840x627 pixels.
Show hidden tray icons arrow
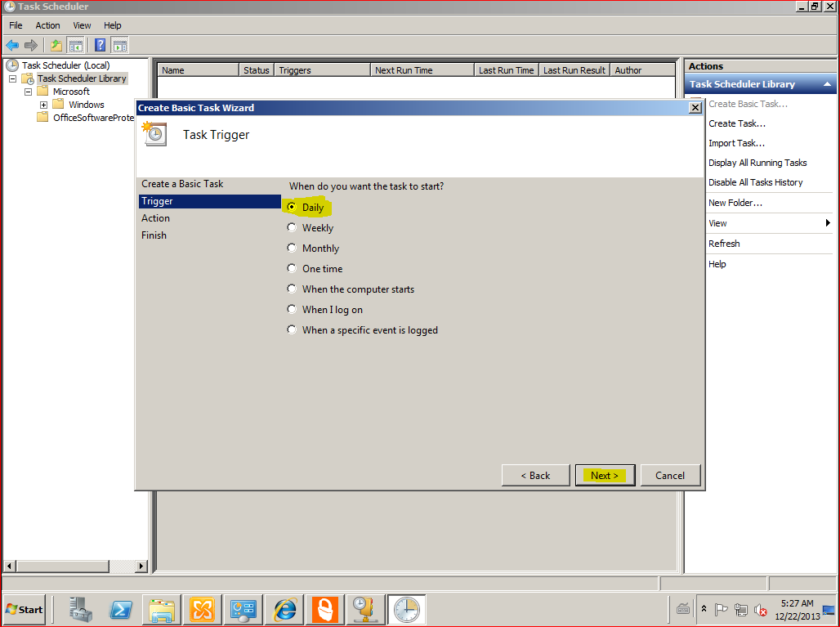click(x=704, y=609)
